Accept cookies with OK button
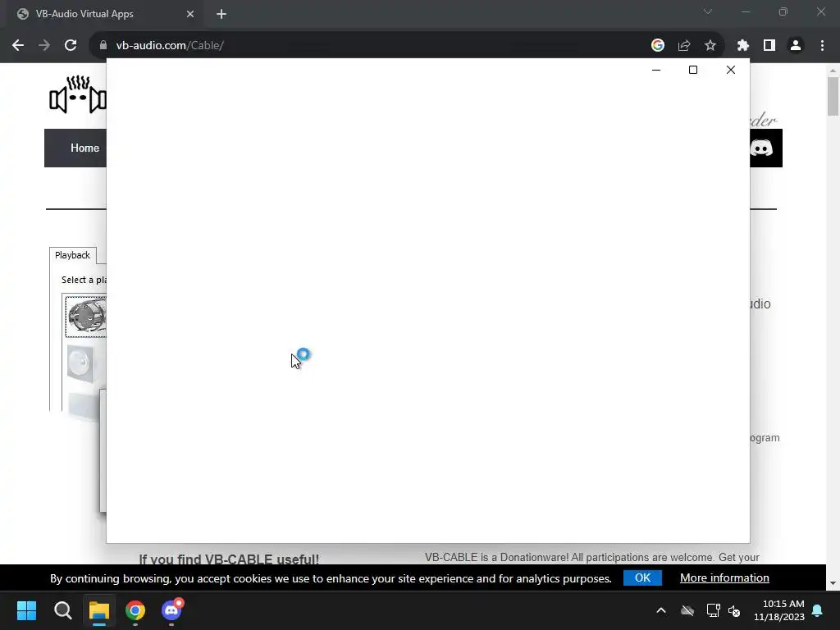 pyautogui.click(x=642, y=578)
